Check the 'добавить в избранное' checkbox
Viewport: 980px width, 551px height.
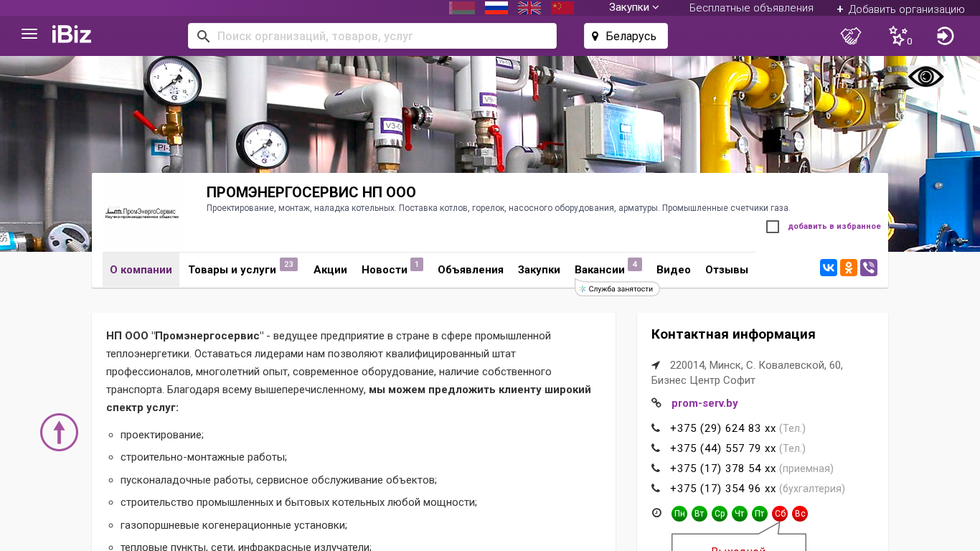(773, 227)
